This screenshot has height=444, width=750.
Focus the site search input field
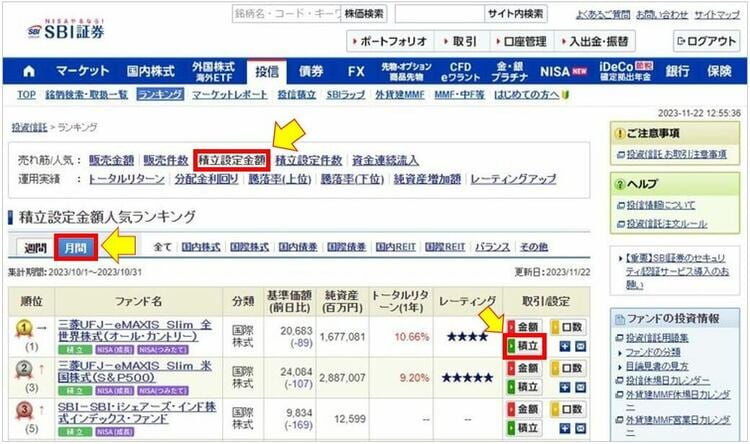(x=440, y=14)
